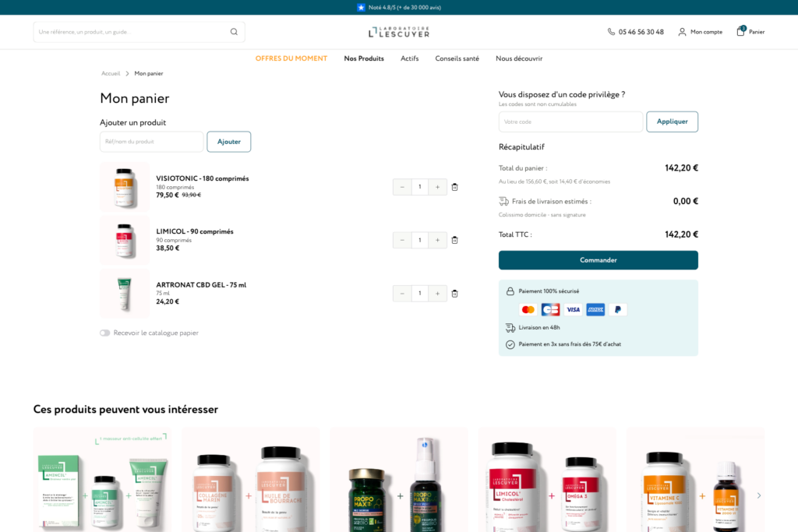Open Mon compte user icon
The width and height of the screenshot is (798, 532).
coord(682,31)
